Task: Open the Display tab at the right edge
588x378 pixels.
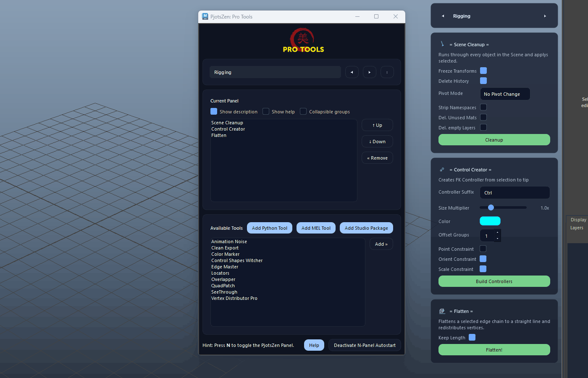Action: coord(578,220)
